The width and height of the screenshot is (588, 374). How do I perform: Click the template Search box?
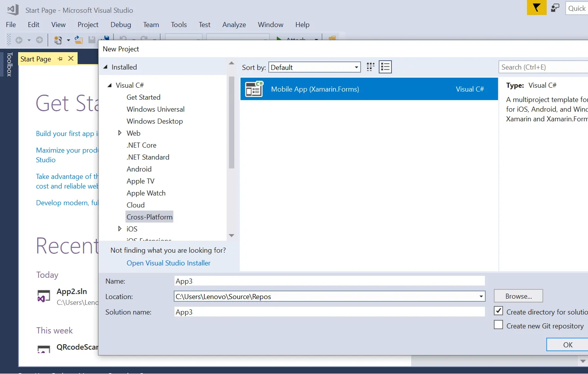[543, 67]
